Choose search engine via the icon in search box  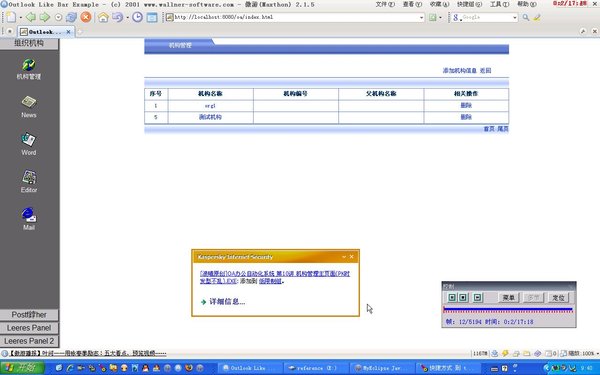pyautogui.click(x=456, y=17)
